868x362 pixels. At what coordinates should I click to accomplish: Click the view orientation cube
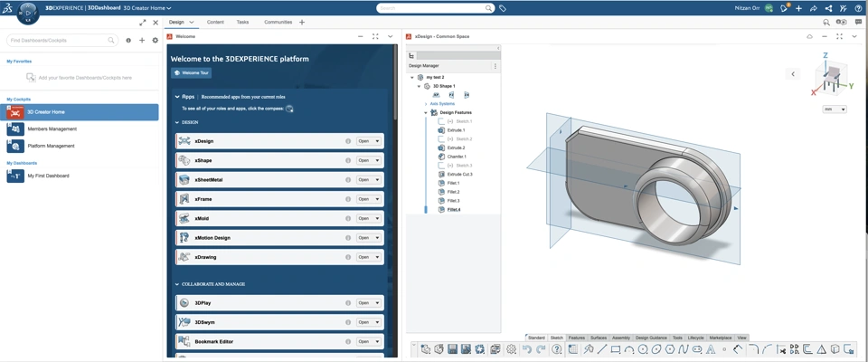(x=830, y=77)
